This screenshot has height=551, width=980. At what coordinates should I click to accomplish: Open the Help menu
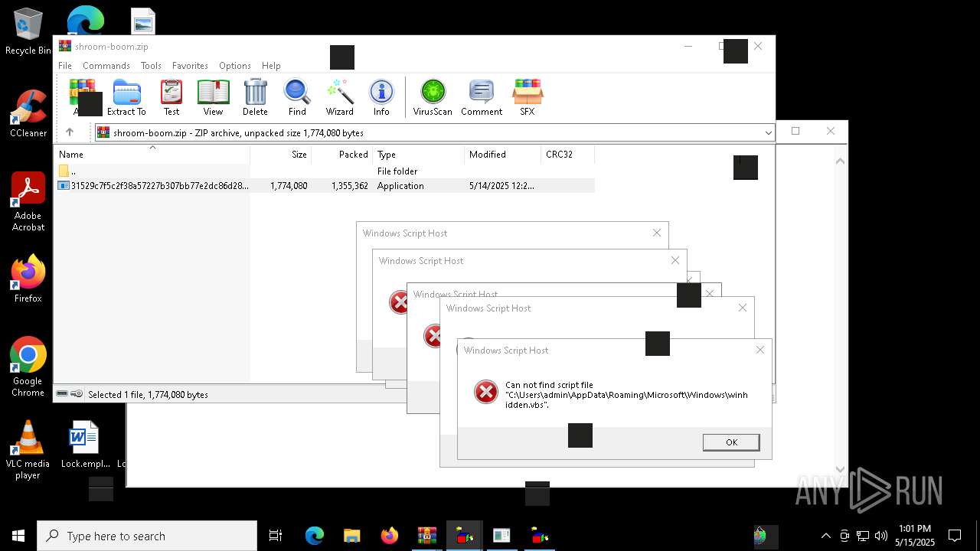(x=271, y=66)
